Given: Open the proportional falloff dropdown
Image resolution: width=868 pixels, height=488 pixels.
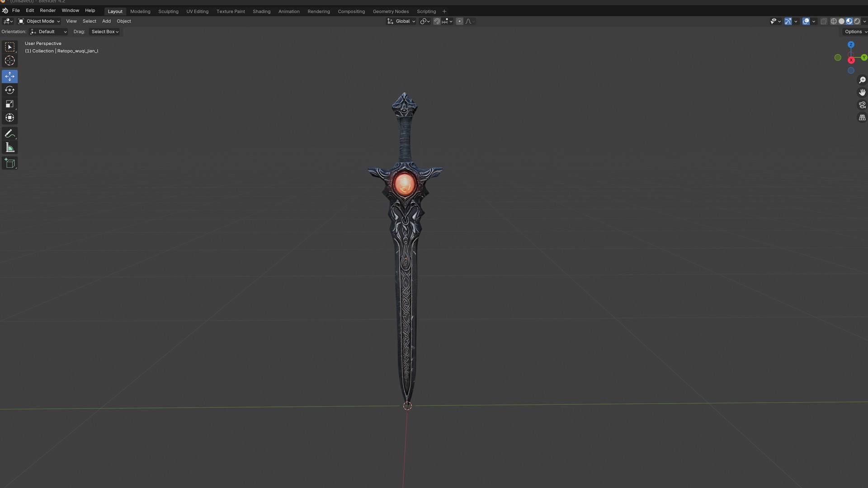Looking at the screenshot, I should 470,21.
